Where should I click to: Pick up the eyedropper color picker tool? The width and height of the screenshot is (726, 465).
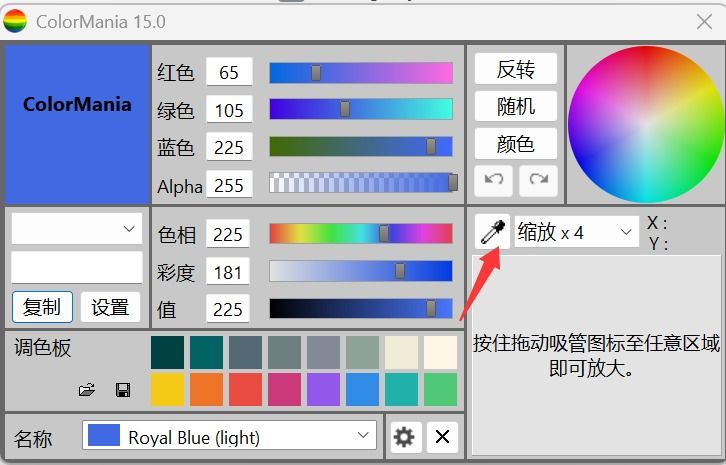click(x=492, y=231)
